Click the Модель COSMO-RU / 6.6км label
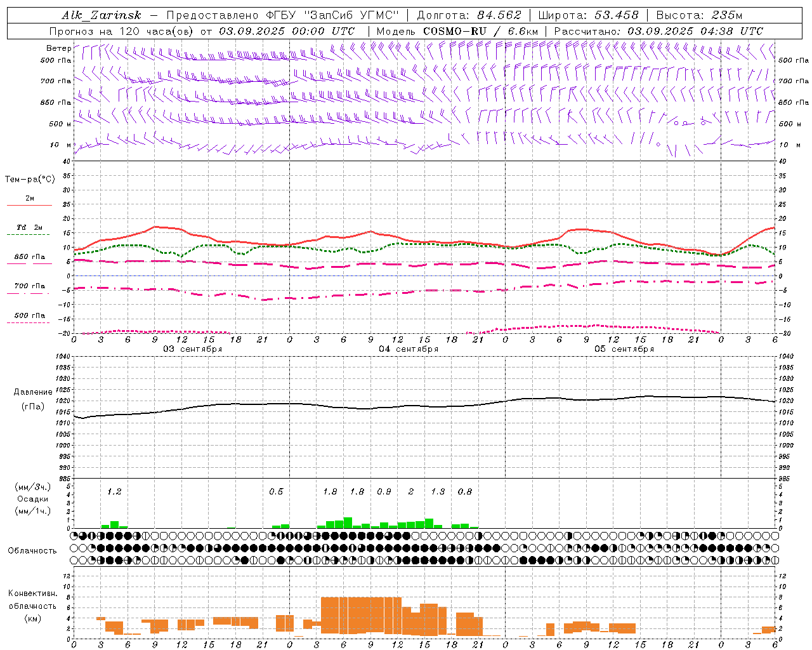 (x=457, y=31)
